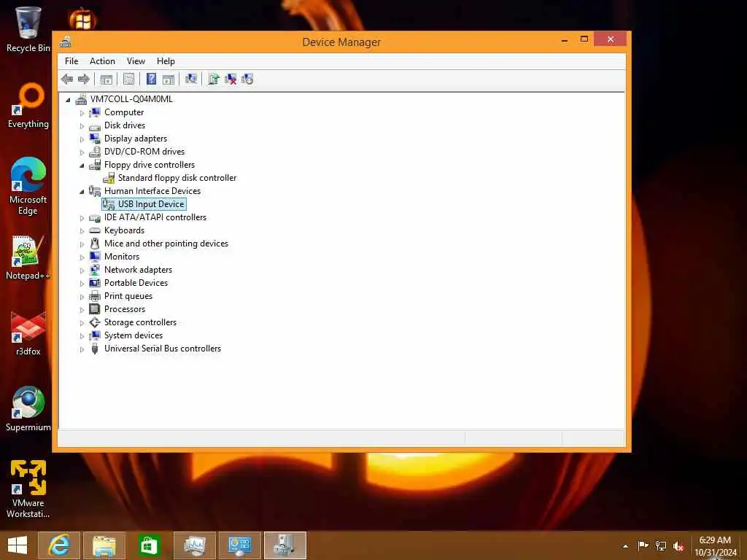Expand the IDE ATA/ATAPI controllers category

82,218
